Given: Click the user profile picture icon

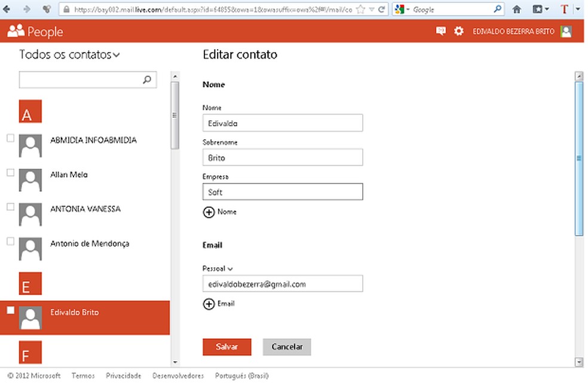Looking at the screenshot, I should pyautogui.click(x=566, y=31).
